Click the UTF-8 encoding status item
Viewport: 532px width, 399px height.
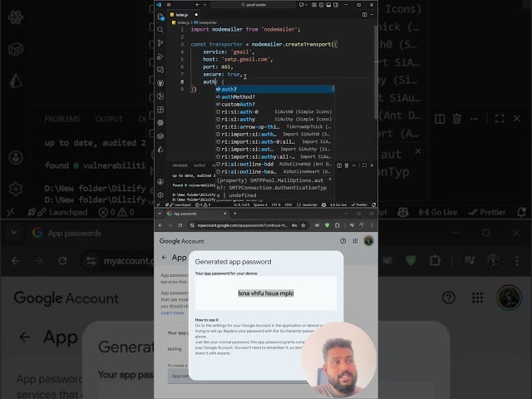pos(276,205)
